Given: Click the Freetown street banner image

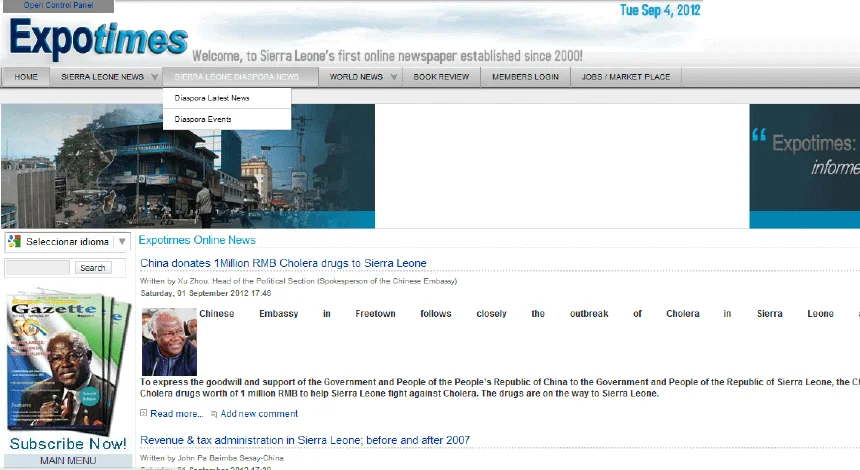Looking at the screenshot, I should tap(188, 166).
